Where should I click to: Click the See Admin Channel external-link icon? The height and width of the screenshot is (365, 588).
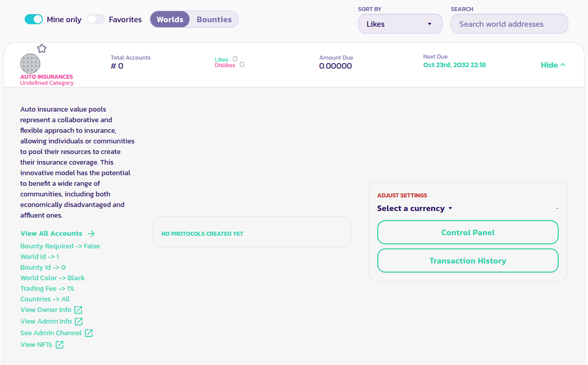click(x=89, y=333)
